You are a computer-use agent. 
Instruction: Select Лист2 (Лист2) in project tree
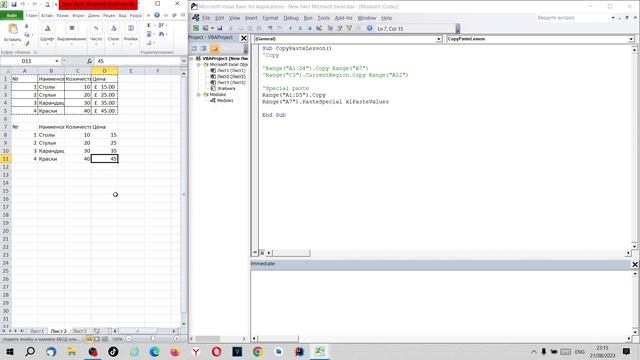[x=231, y=76]
